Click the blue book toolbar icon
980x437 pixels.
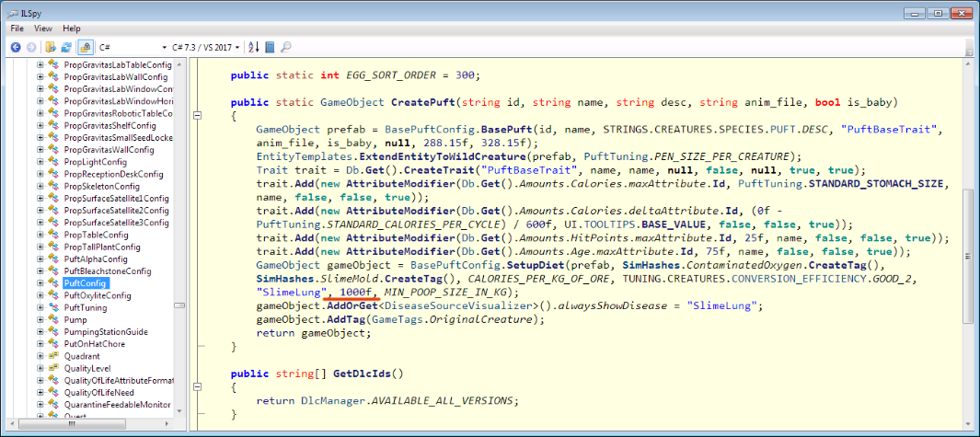(270, 47)
